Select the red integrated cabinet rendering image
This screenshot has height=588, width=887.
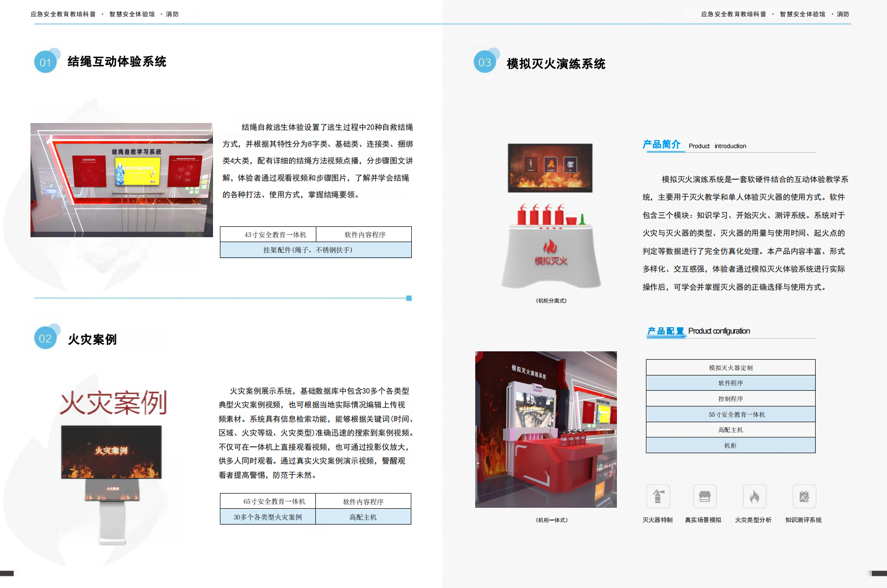pyautogui.click(x=546, y=429)
